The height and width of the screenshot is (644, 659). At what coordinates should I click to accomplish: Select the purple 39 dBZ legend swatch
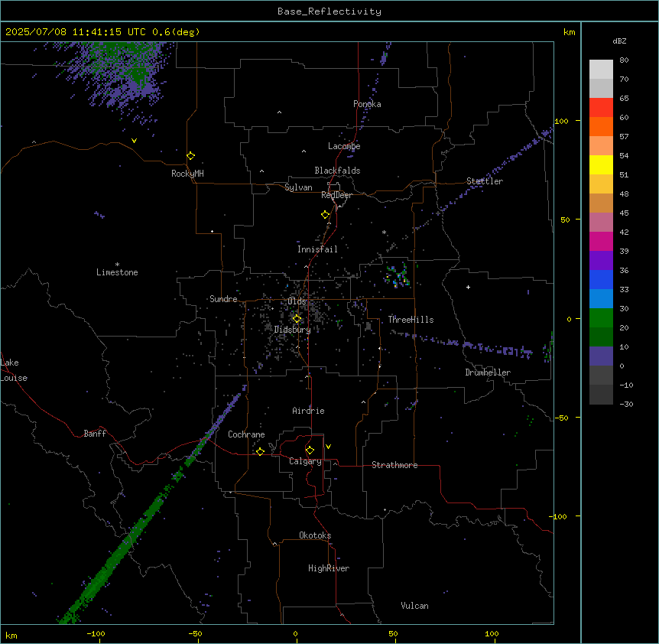click(x=601, y=261)
